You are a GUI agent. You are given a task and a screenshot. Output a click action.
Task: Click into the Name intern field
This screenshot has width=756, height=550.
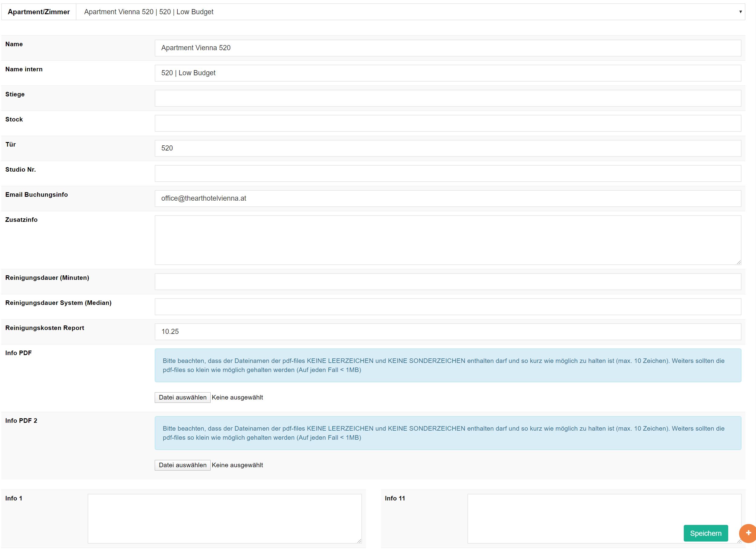(x=448, y=73)
